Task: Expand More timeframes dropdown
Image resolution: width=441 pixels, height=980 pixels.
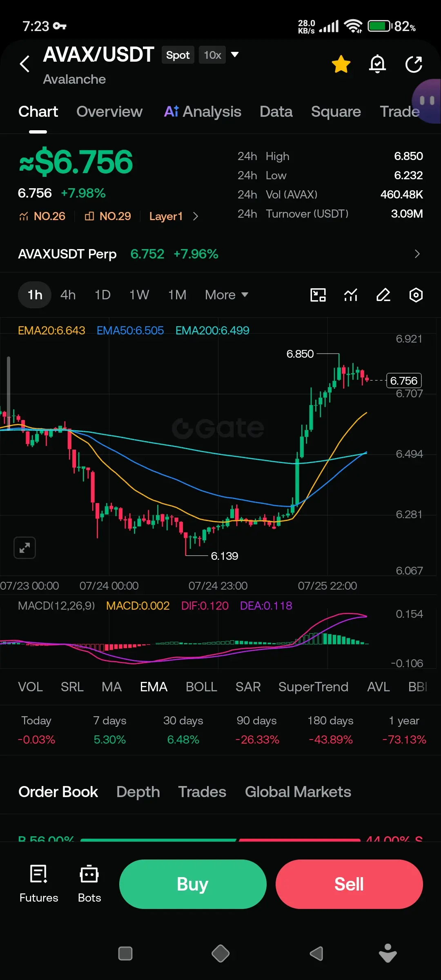Action: pyautogui.click(x=227, y=295)
